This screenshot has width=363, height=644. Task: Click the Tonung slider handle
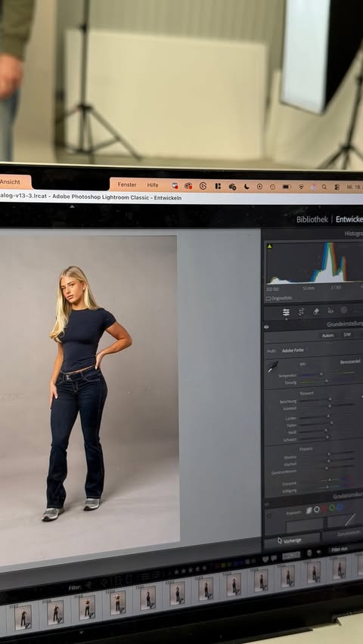point(327,381)
